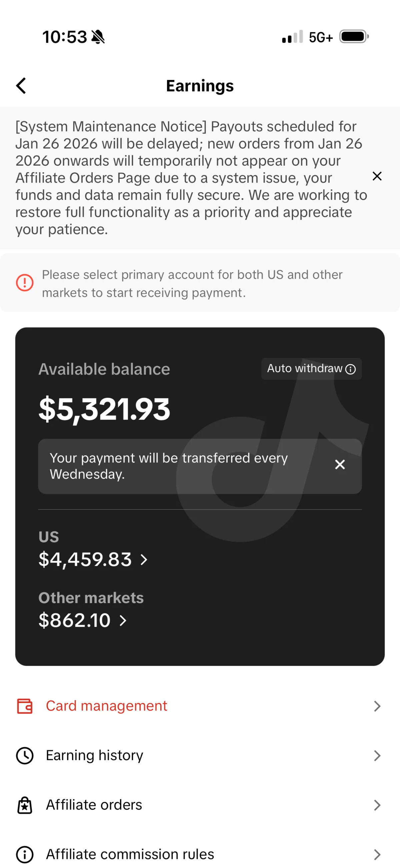The image size is (400, 868).
Task: Open the Auto withdraw info icon
Action: pyautogui.click(x=350, y=369)
